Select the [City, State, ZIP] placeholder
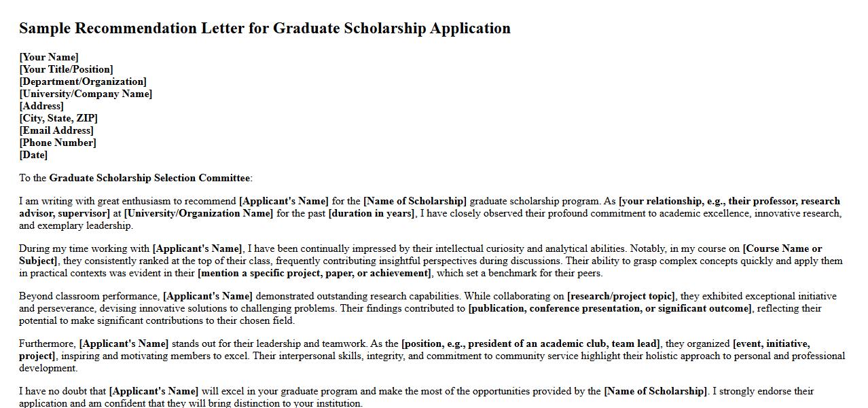 58,118
